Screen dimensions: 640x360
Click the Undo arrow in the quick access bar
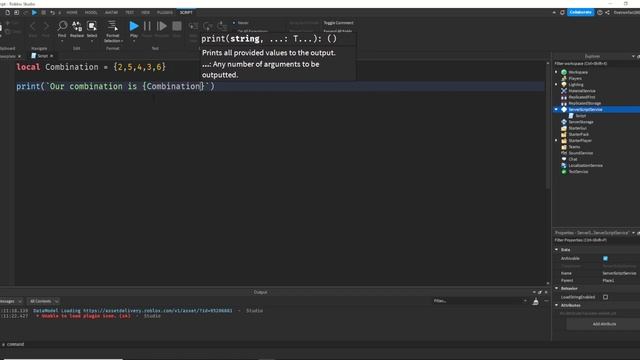52,13
